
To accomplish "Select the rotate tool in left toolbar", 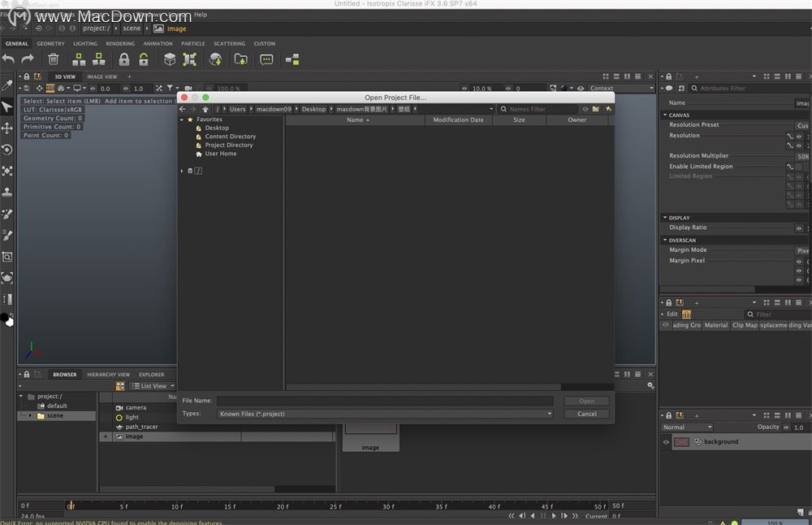I will click(x=7, y=150).
